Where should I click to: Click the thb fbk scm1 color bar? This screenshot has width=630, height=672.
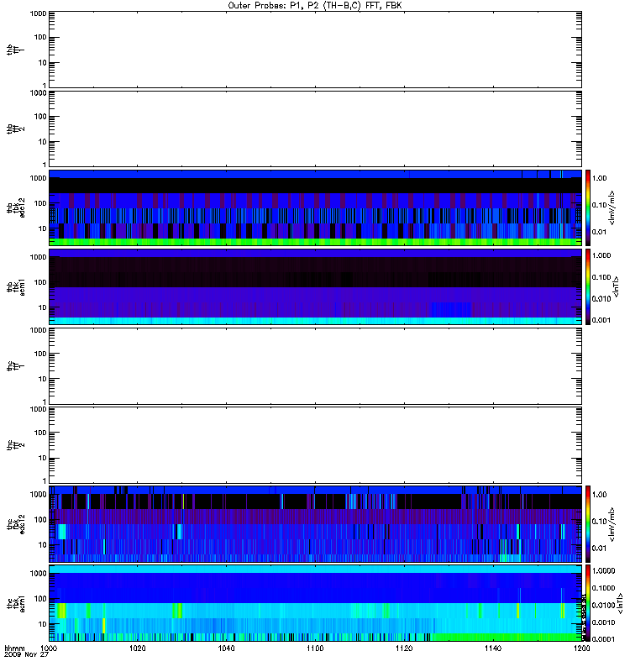point(588,286)
